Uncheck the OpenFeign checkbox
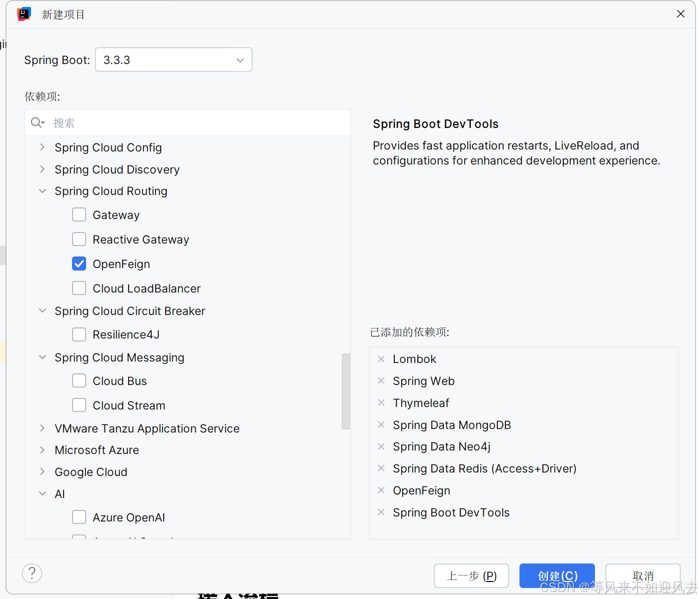Screen dimensions: 700x599 tap(79, 264)
